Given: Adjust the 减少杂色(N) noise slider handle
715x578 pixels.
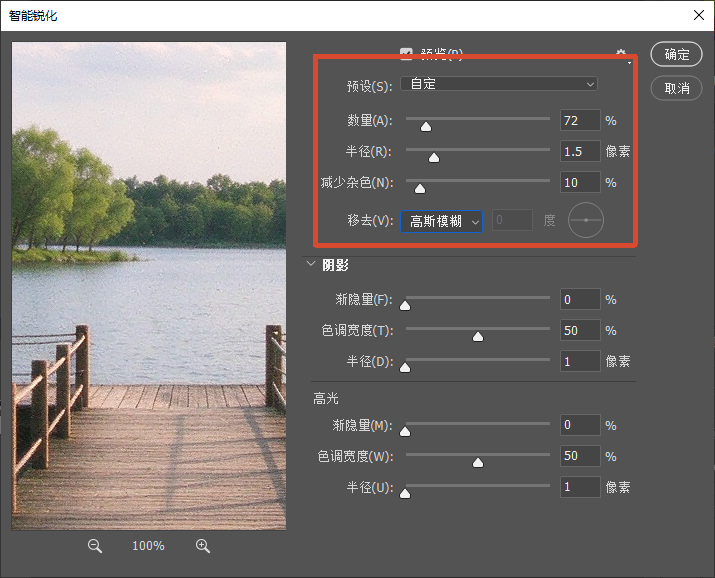Looking at the screenshot, I should click(x=420, y=189).
